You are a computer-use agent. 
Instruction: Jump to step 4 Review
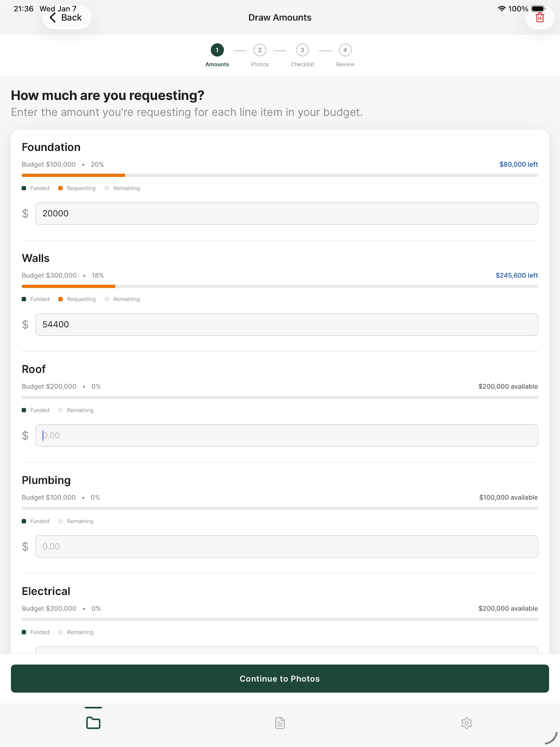345,50
